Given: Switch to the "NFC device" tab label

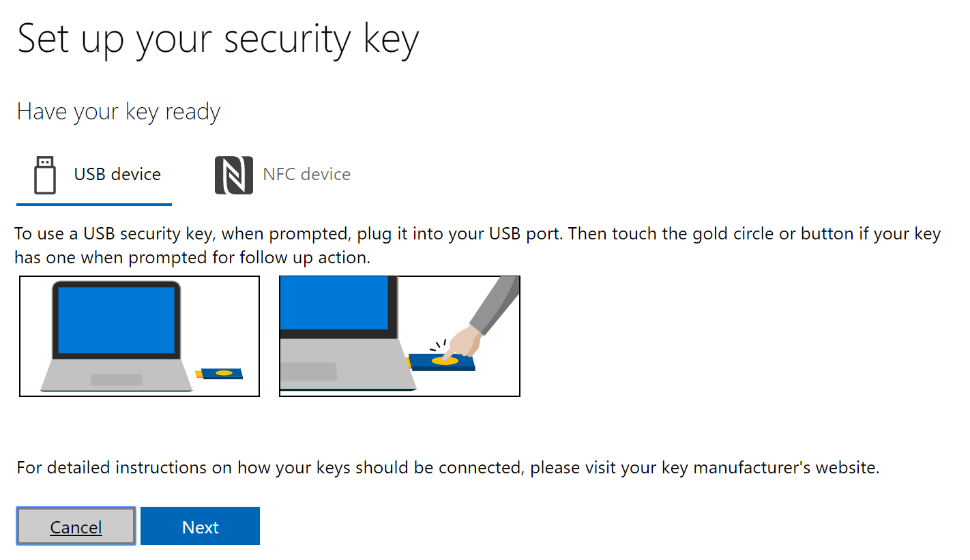Looking at the screenshot, I should coord(306,175).
